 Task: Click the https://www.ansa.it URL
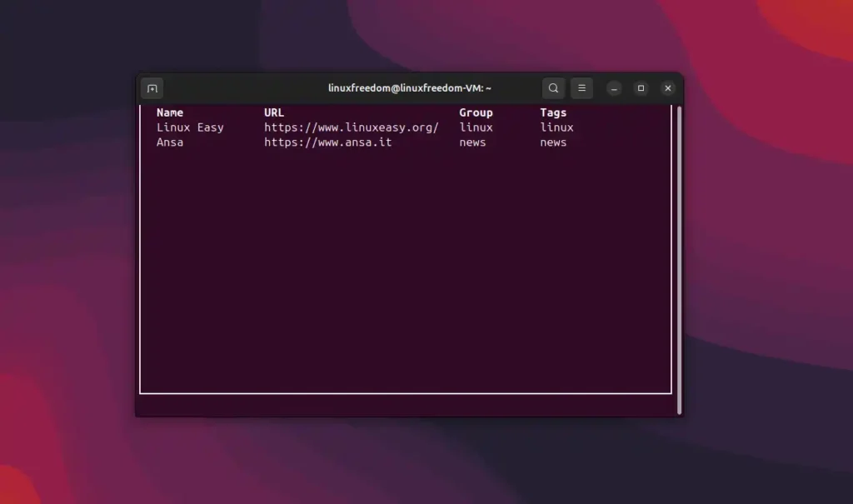coord(328,142)
